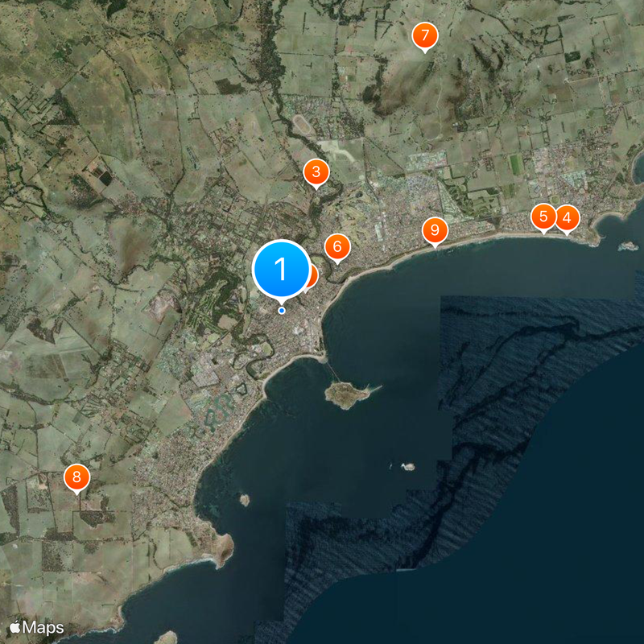Select pin 3 beside the river bend
The height and width of the screenshot is (644, 644).
click(x=316, y=171)
